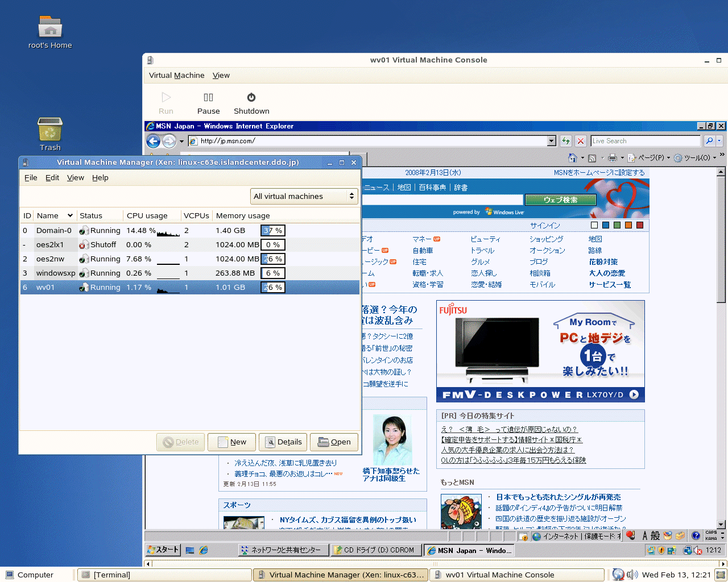The height and width of the screenshot is (582, 728).
Task: Click the Fujitsu FMV-DESKPOWER ad banner
Action: 540,351
